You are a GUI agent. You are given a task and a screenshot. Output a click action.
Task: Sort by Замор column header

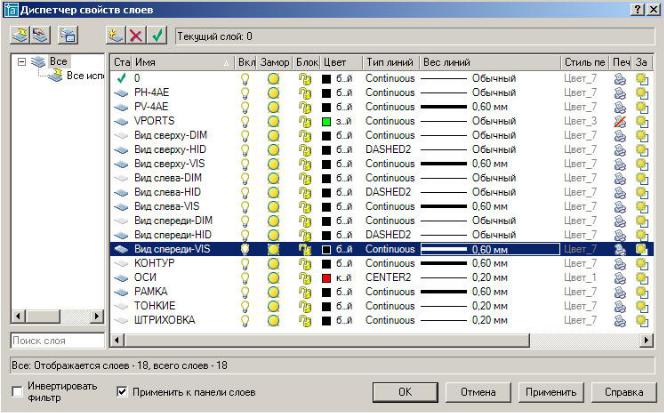point(274,62)
